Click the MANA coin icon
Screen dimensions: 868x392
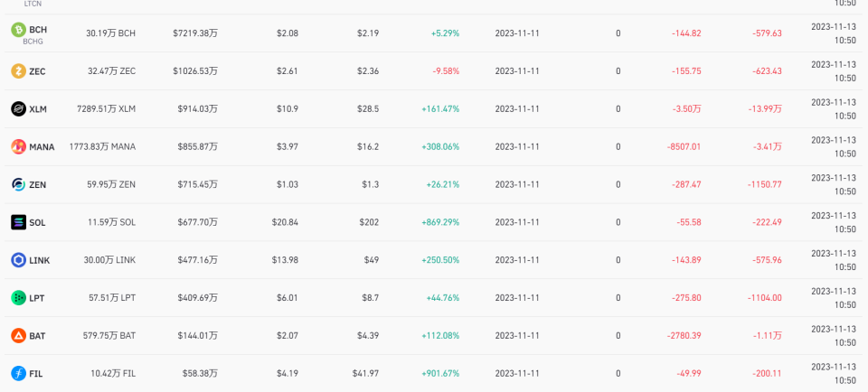pyautogui.click(x=18, y=146)
